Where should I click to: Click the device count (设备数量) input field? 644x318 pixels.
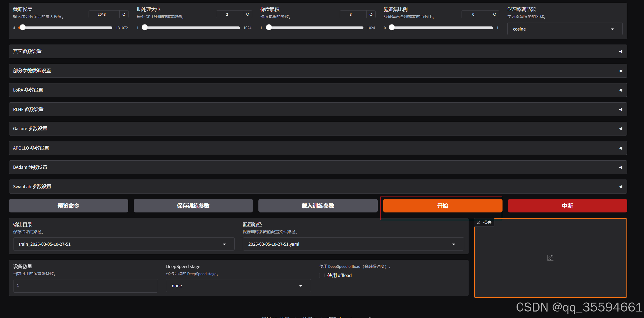pyautogui.click(x=85, y=286)
